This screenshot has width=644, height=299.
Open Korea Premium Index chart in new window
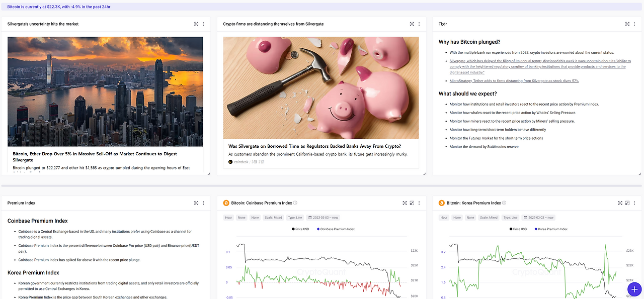[x=627, y=203]
